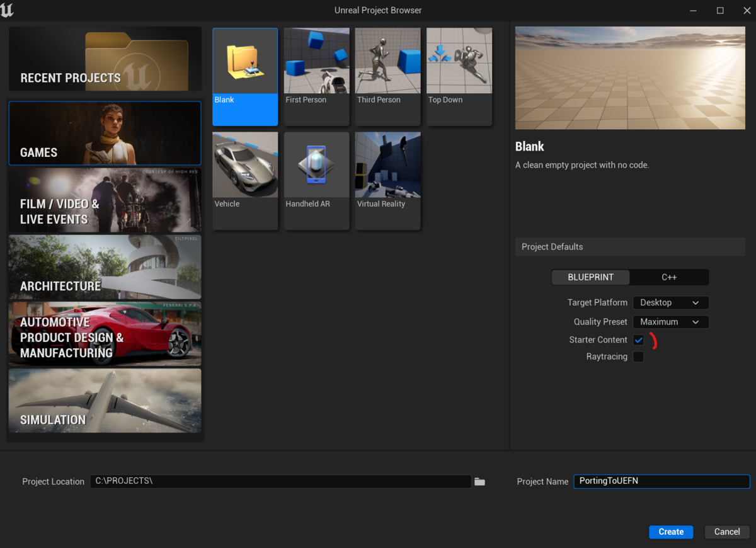The height and width of the screenshot is (548, 756).
Task: Select the Games category
Action: 105,134
